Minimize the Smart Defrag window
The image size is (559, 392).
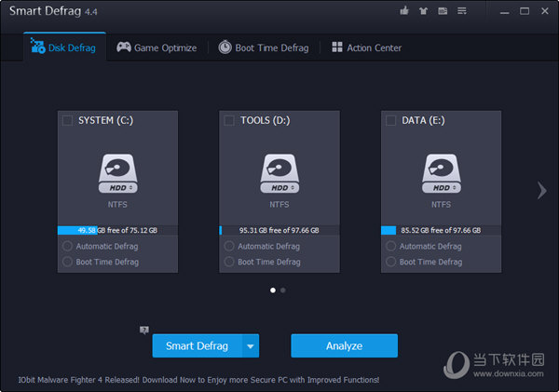(x=504, y=11)
